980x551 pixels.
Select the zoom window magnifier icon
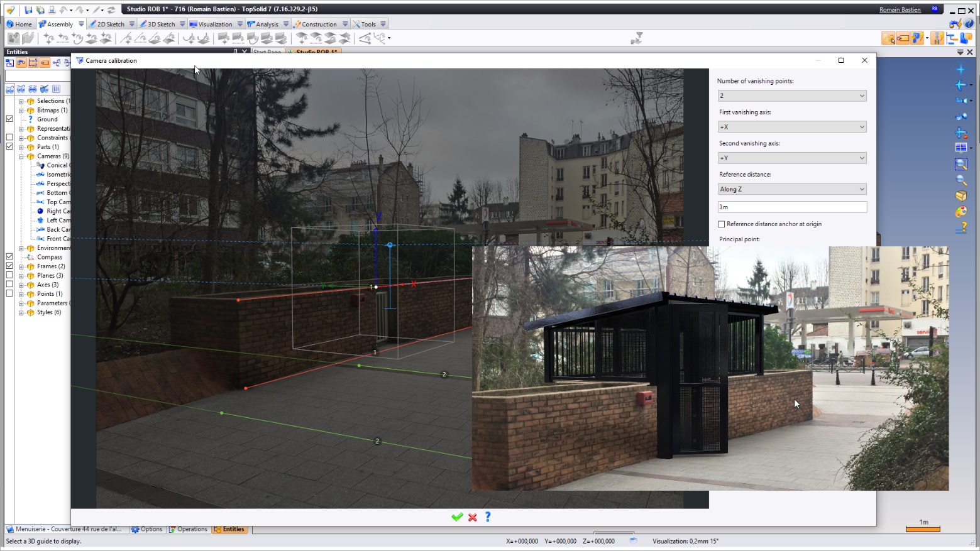tap(961, 164)
